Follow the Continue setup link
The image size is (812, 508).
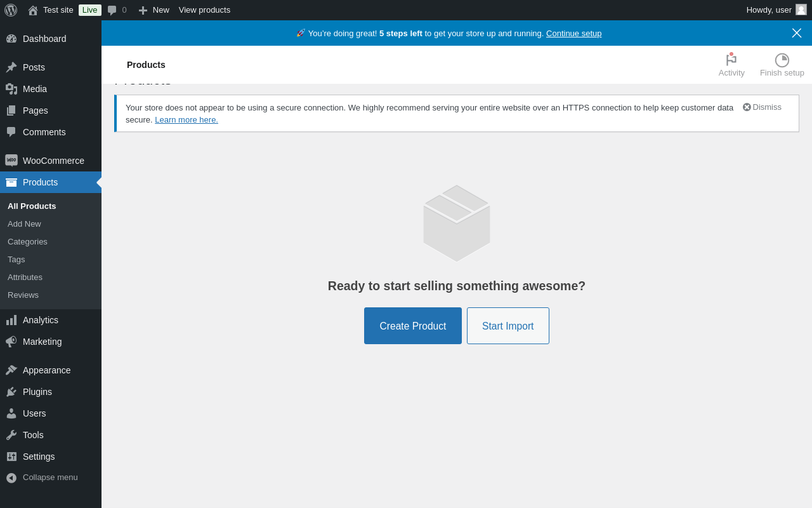pos(574,33)
